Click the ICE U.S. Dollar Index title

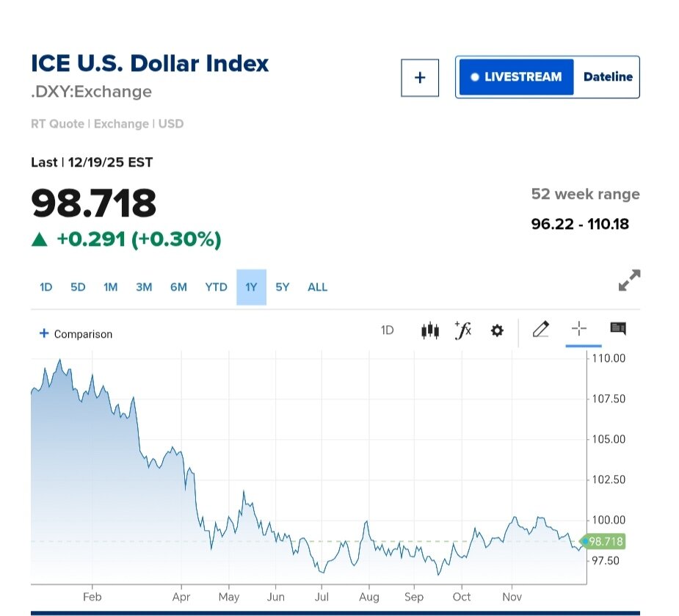150,63
